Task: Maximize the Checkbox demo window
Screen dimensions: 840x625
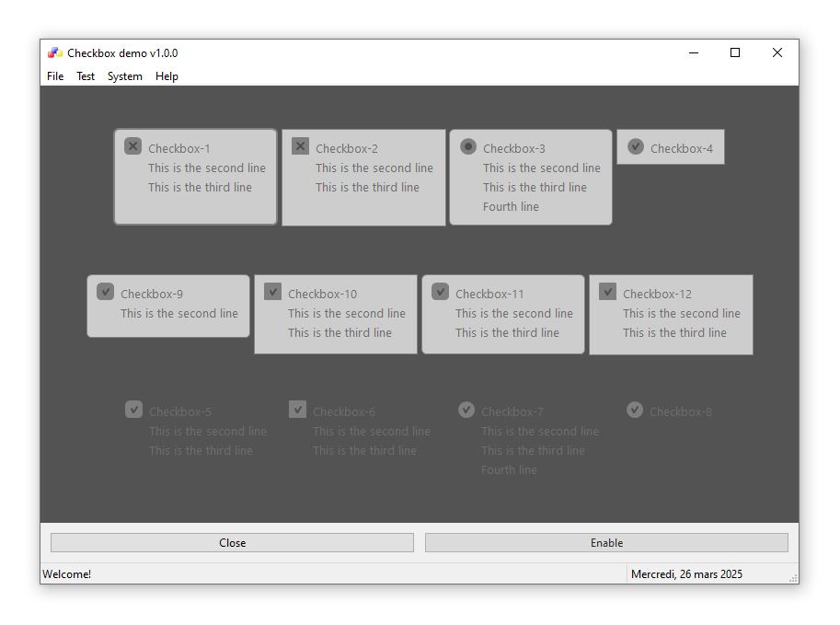Action: [735, 53]
